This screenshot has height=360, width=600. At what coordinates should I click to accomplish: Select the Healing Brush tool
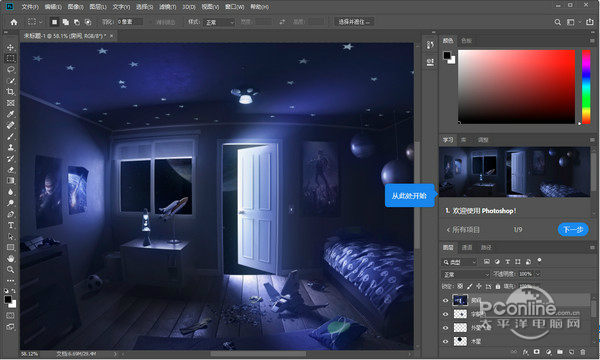click(10, 125)
